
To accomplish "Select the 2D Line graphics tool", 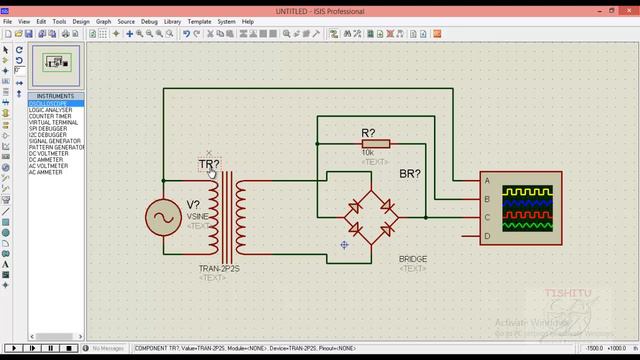I will pyautogui.click(x=6, y=211).
